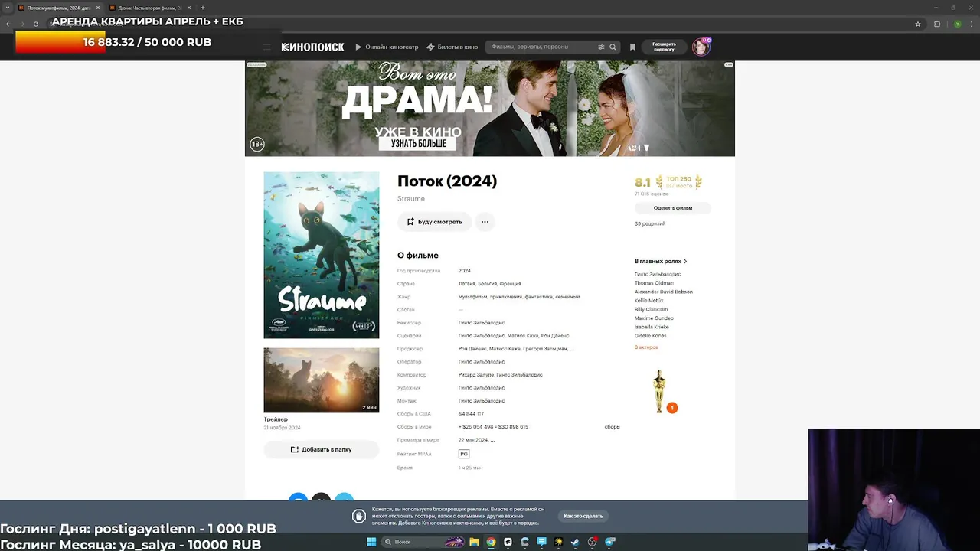Open user profile avatar menu
Screen dimensions: 980x551
(701, 47)
